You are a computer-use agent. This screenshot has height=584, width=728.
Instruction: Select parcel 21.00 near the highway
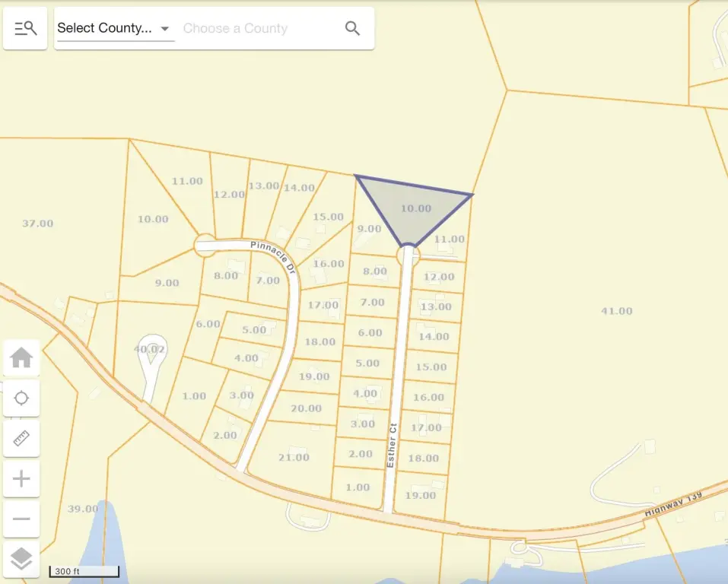[294, 457]
